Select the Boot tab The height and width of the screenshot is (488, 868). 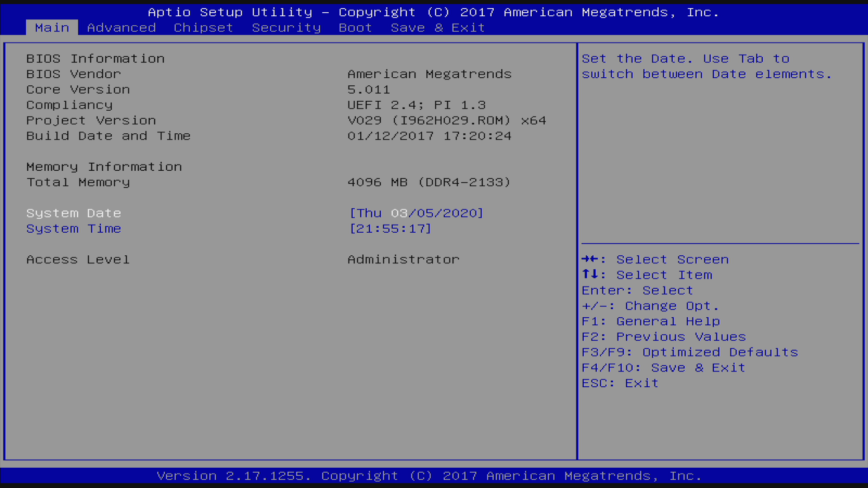(x=355, y=28)
